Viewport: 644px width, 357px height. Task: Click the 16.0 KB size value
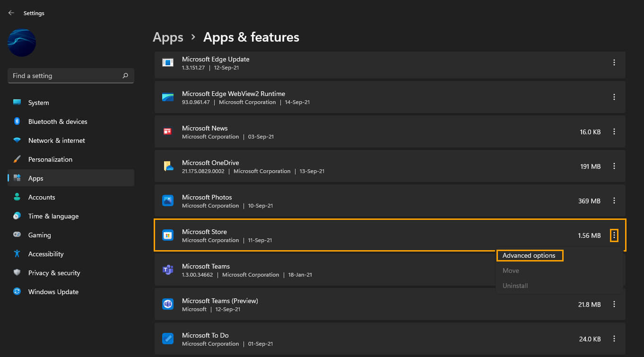(x=590, y=132)
